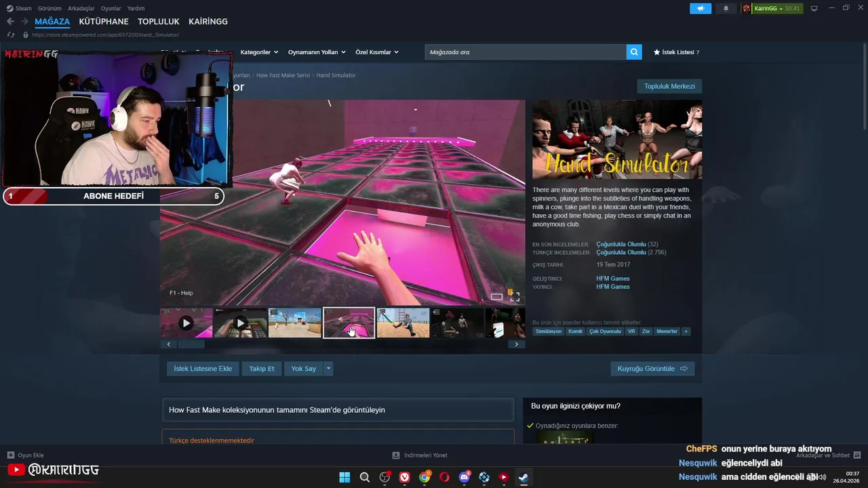Click the Oyun Ekle plus icon

(10, 455)
